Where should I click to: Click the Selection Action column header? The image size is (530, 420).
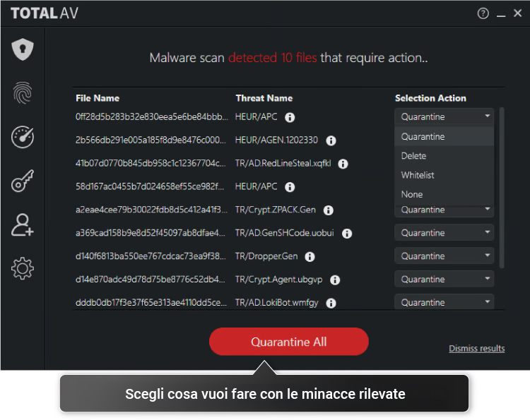click(430, 98)
